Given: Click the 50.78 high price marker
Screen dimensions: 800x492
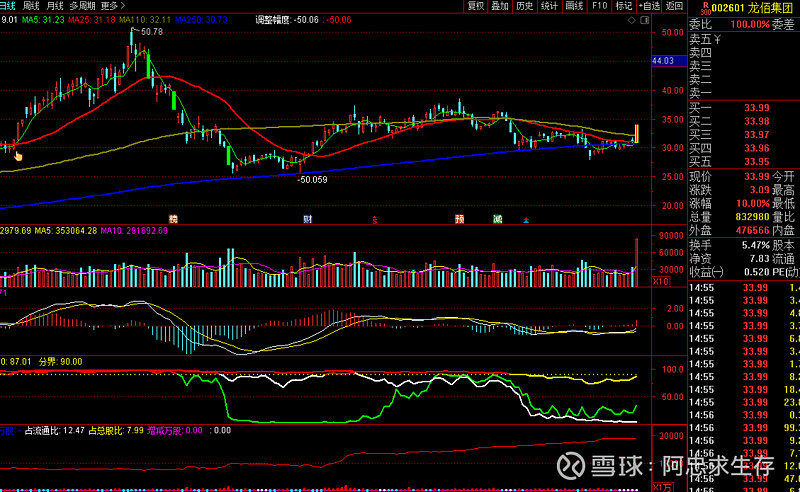Looking at the screenshot, I should [152, 32].
